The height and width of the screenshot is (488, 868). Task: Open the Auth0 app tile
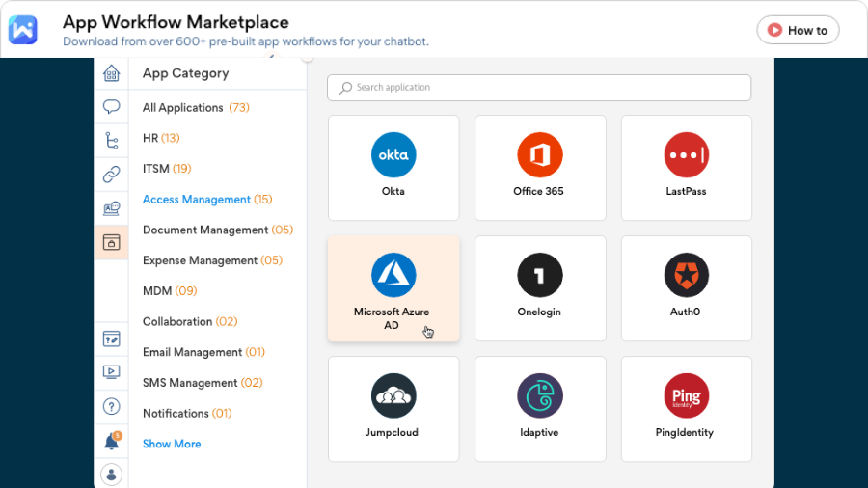pos(686,287)
